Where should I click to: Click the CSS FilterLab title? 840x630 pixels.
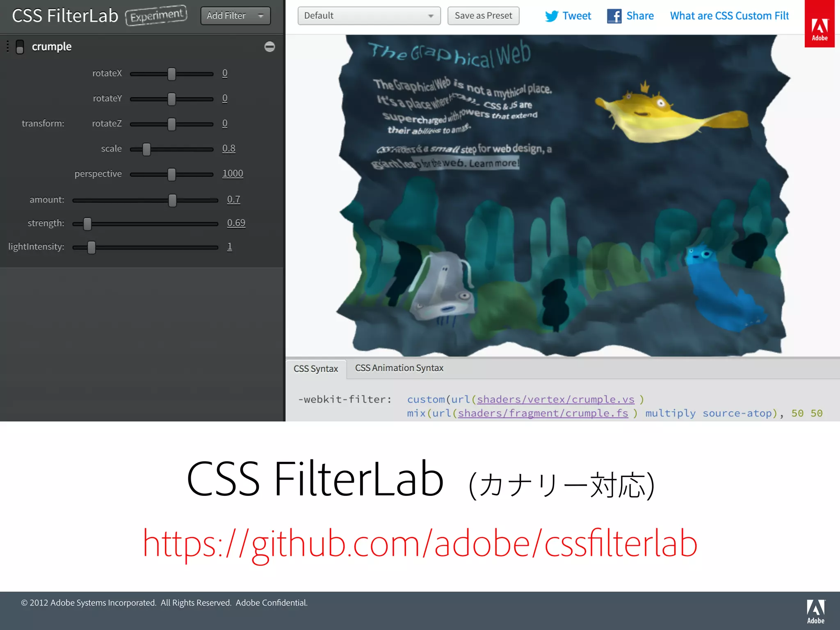[65, 16]
